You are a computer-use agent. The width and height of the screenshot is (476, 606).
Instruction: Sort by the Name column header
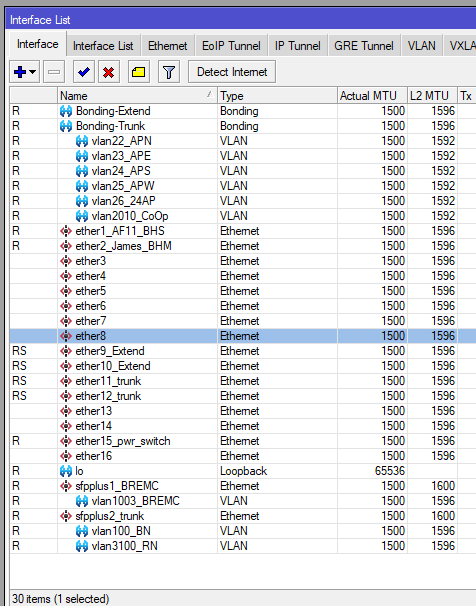[137, 96]
